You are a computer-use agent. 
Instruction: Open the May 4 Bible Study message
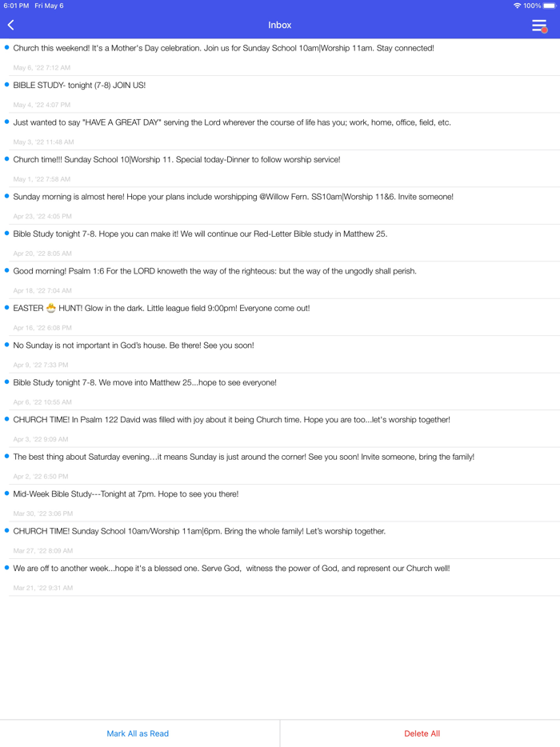[80, 86]
